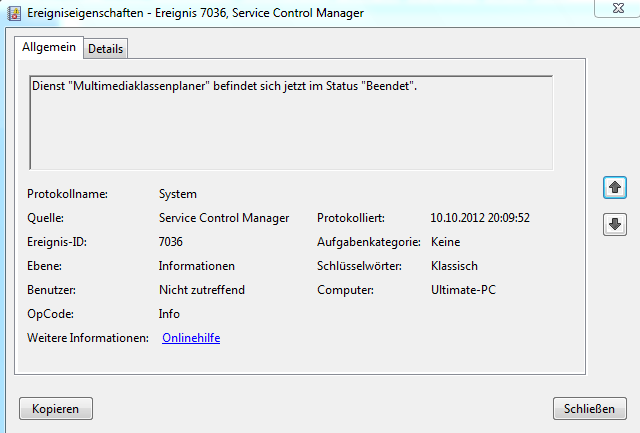Click the Quelle value Service Control Manager
Screen dimensions: 640x433
coord(224,218)
